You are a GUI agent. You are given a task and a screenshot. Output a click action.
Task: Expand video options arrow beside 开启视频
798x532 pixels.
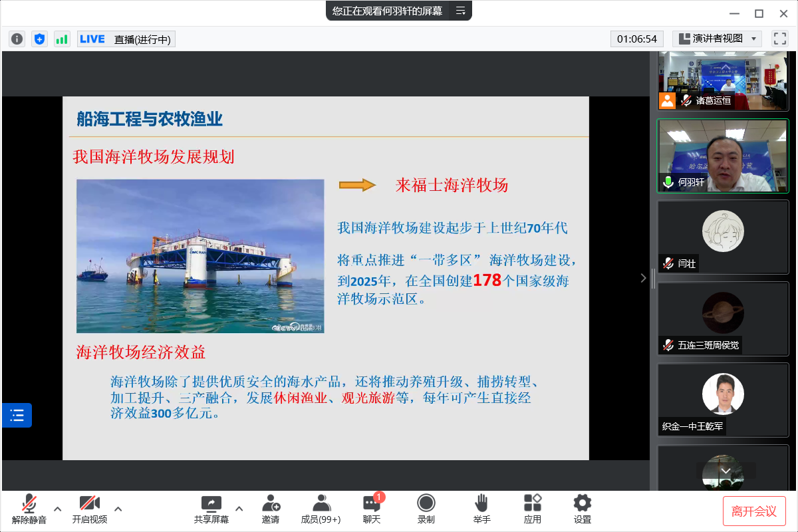[118, 509]
